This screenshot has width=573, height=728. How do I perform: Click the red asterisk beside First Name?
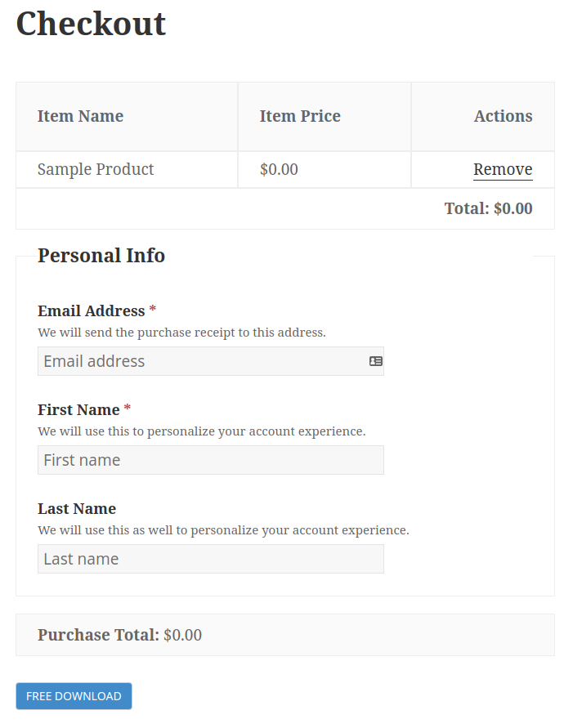(128, 409)
